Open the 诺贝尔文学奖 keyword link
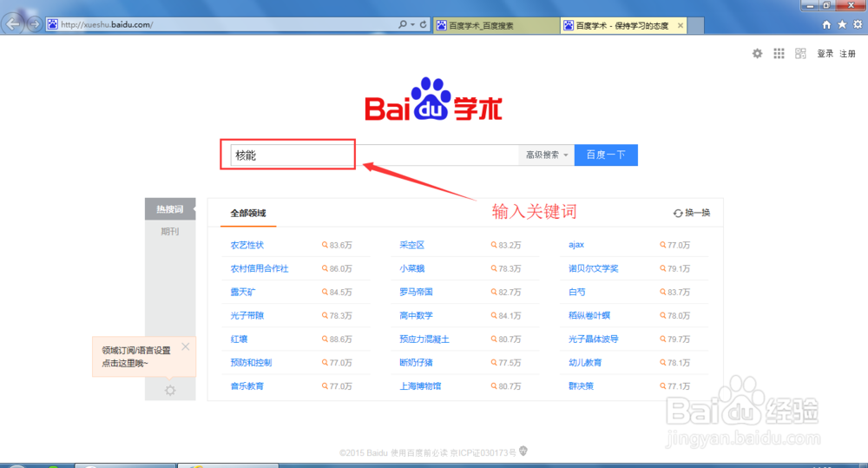Screen dimensions: 868x468 593,268
